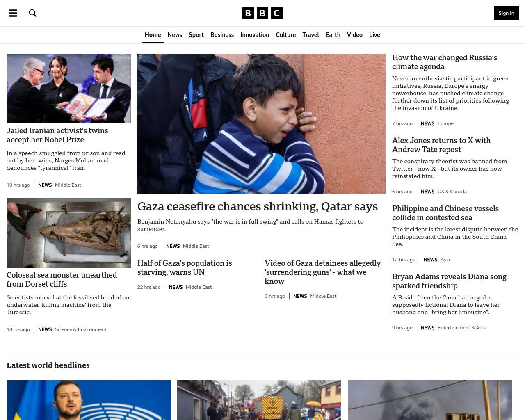Switch to the Earth tab
This screenshot has height=420, width=525.
coord(333,35)
